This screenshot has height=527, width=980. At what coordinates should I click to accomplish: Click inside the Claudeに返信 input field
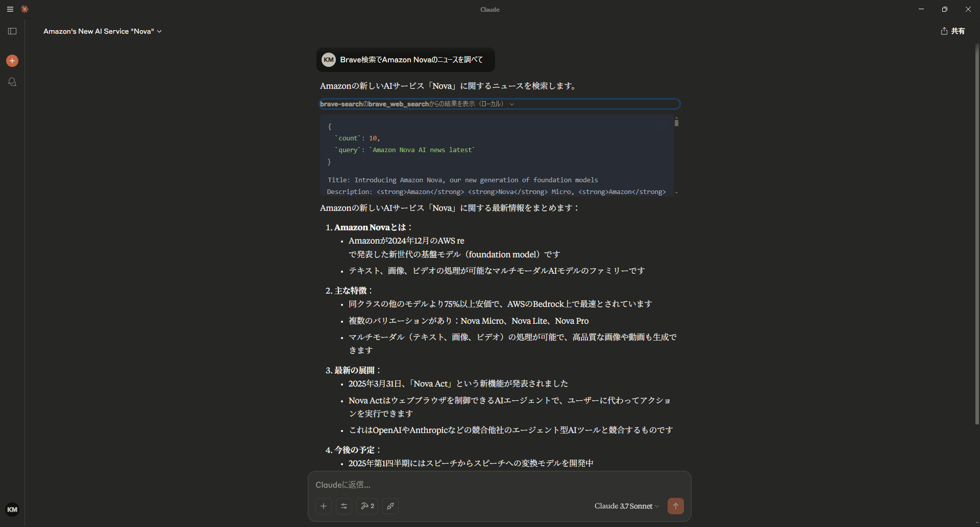(459, 484)
